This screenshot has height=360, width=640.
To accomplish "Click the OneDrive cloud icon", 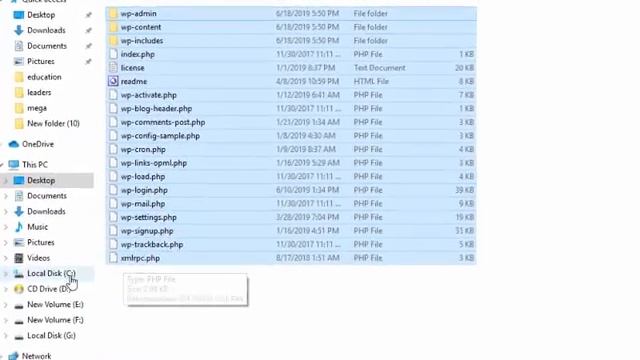I will [14, 144].
